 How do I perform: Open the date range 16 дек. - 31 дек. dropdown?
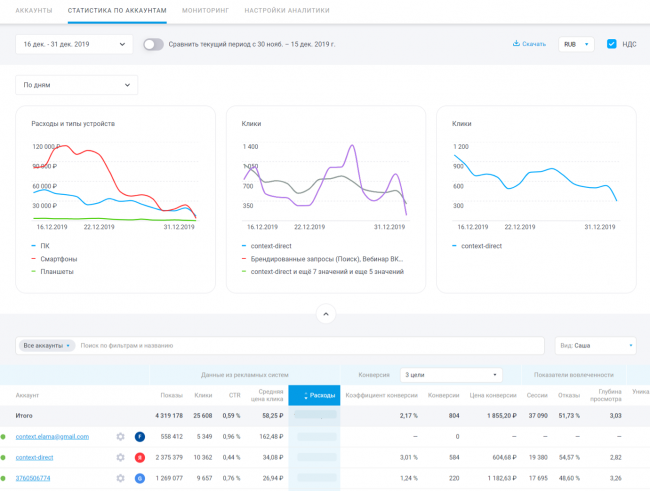coord(74,44)
